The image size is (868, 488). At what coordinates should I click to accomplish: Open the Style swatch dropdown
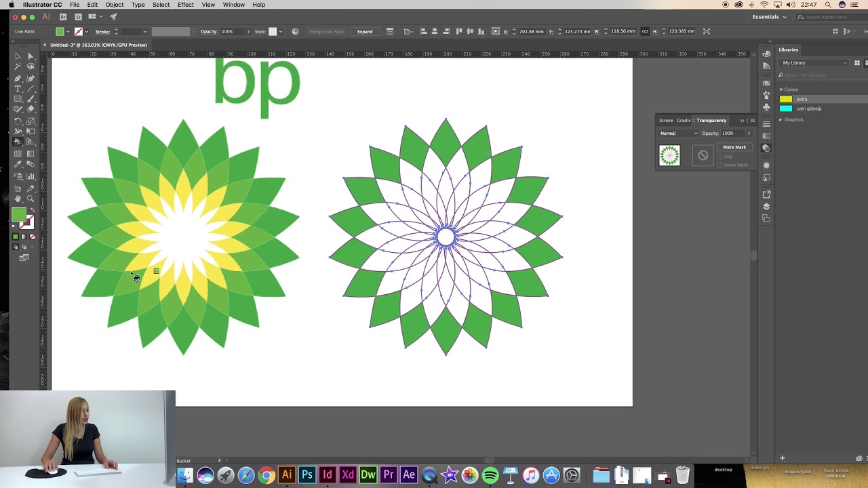(x=281, y=31)
